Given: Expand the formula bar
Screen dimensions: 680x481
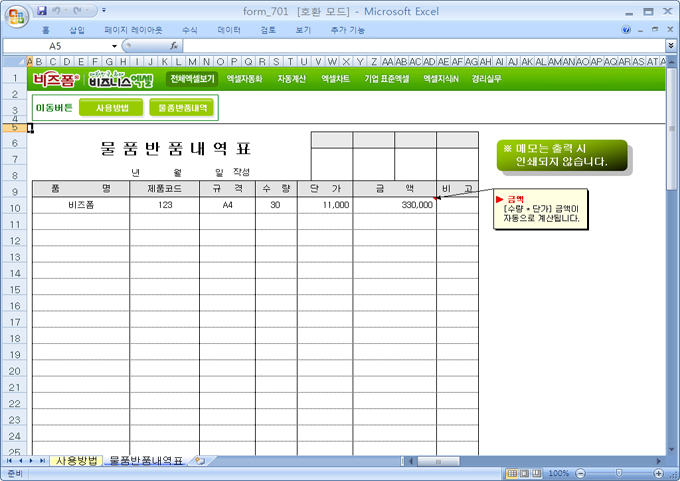Looking at the screenshot, I should (670, 46).
